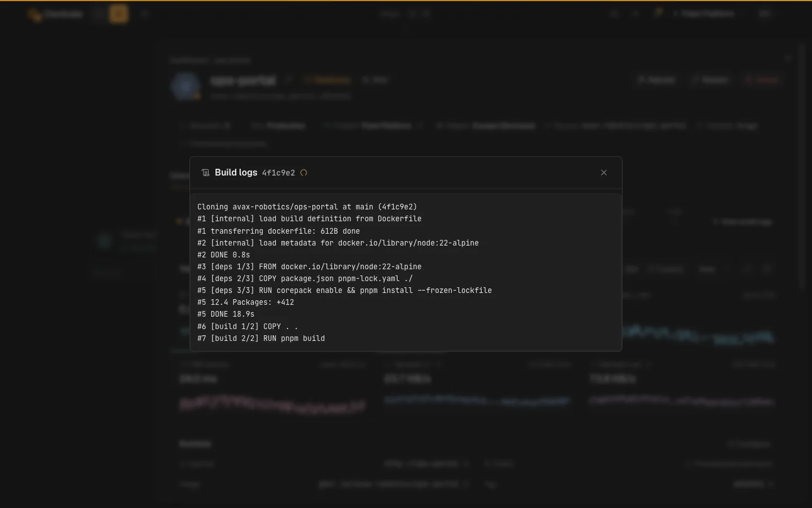
Task: Click log line '#6 [build 1/2] COPY . .'
Action: [x=248, y=326]
